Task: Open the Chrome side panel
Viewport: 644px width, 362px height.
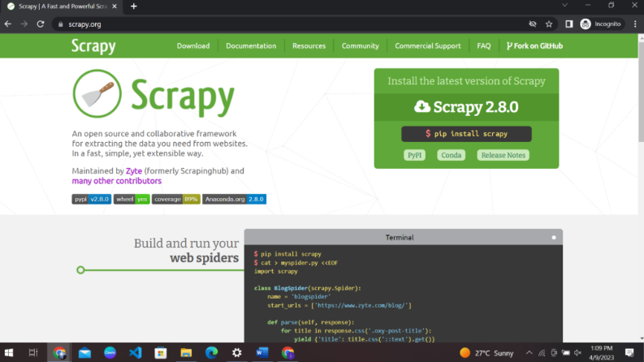Action: (568, 24)
